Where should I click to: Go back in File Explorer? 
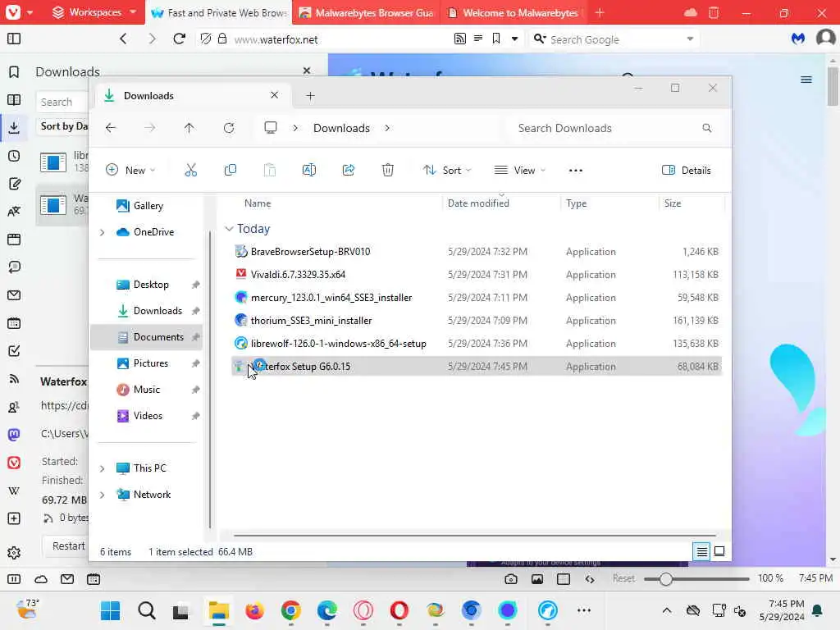tap(111, 128)
